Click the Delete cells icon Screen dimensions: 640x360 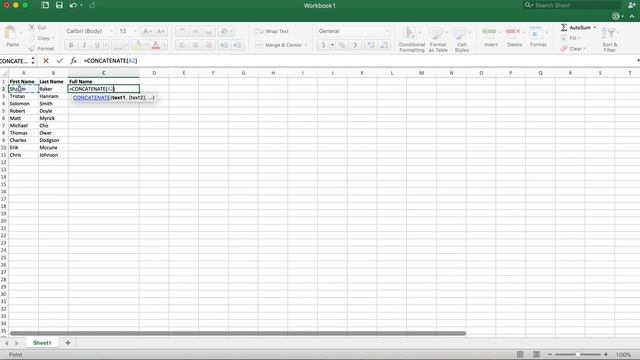coord(513,32)
